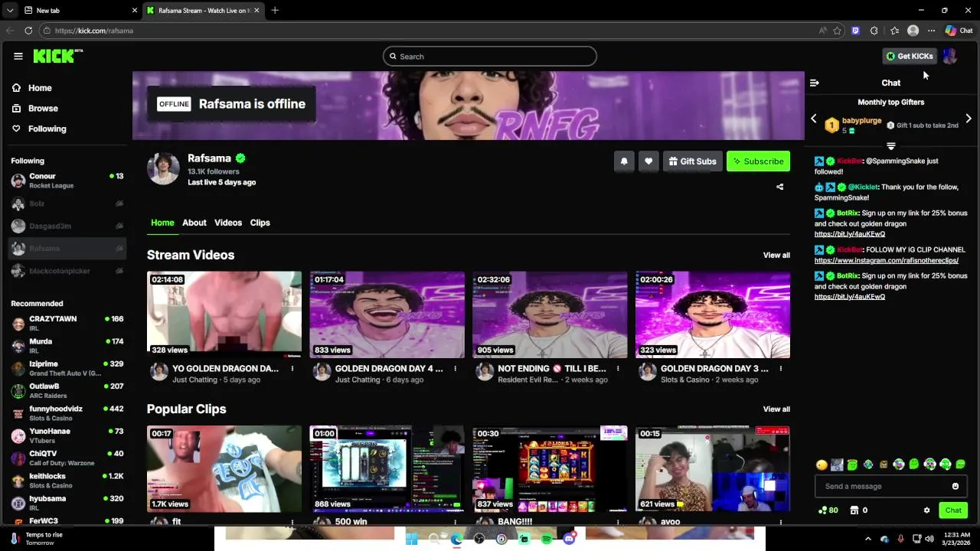980x551 pixels.
Task: Click the heart follow button for Rafsama
Action: pos(648,161)
